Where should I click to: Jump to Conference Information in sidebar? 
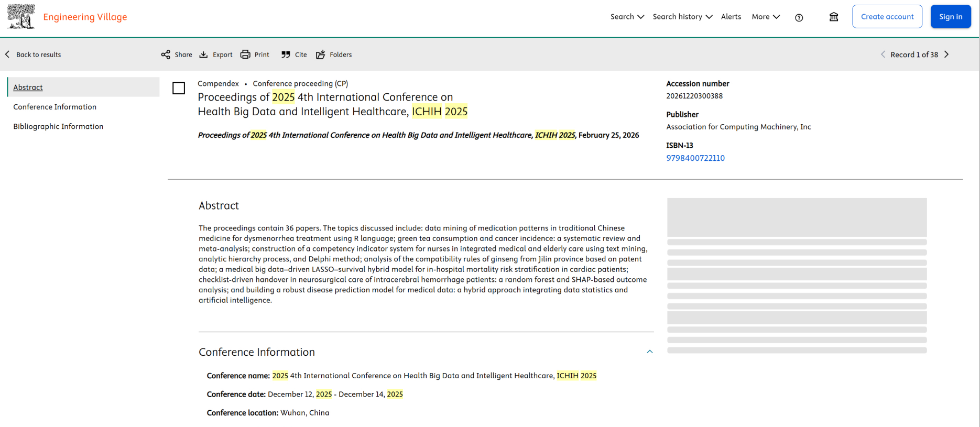pyautogui.click(x=55, y=107)
